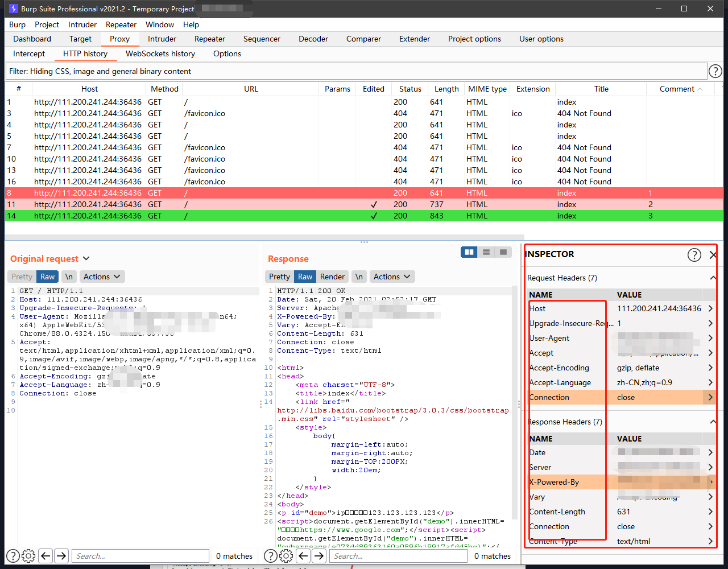Collapse the Request Headers section
Screen dimensions: 728x569
713,278
